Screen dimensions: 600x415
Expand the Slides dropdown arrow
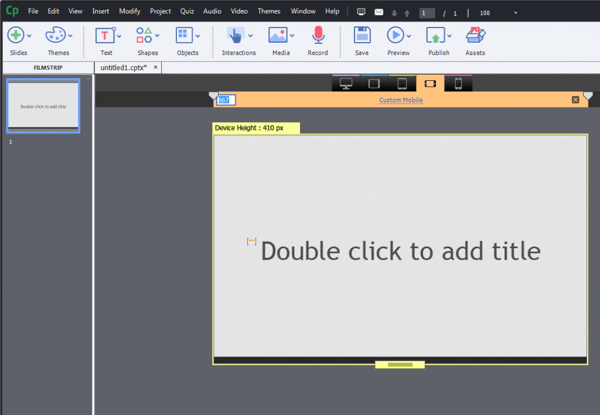(29, 36)
